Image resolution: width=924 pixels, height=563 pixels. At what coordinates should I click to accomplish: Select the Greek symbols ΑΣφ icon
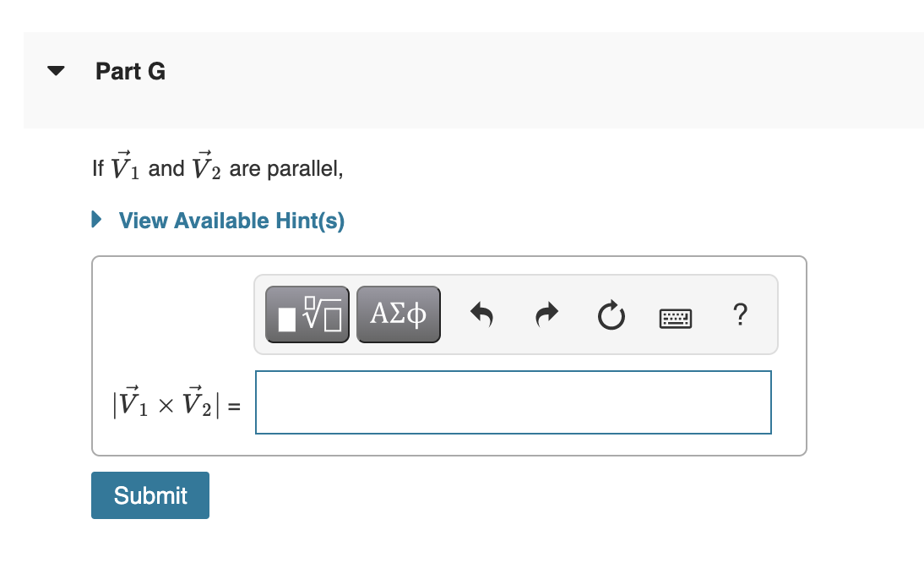(x=398, y=314)
